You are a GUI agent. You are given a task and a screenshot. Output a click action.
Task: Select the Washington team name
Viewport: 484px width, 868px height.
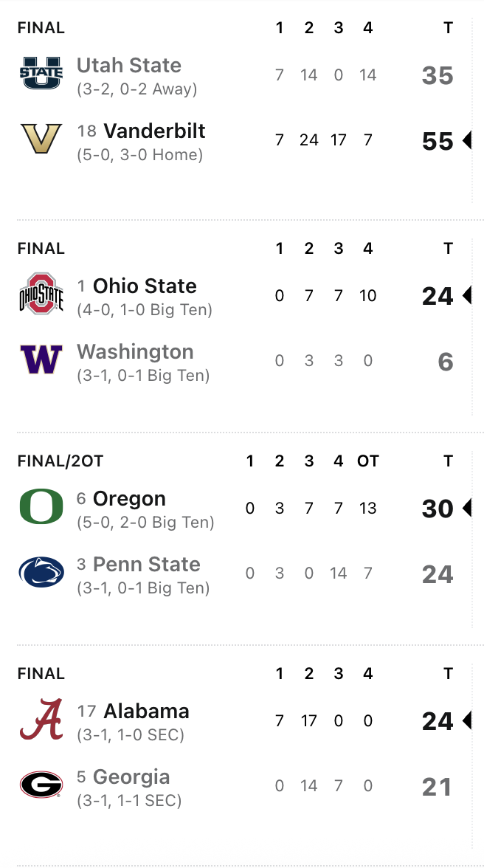(x=135, y=352)
